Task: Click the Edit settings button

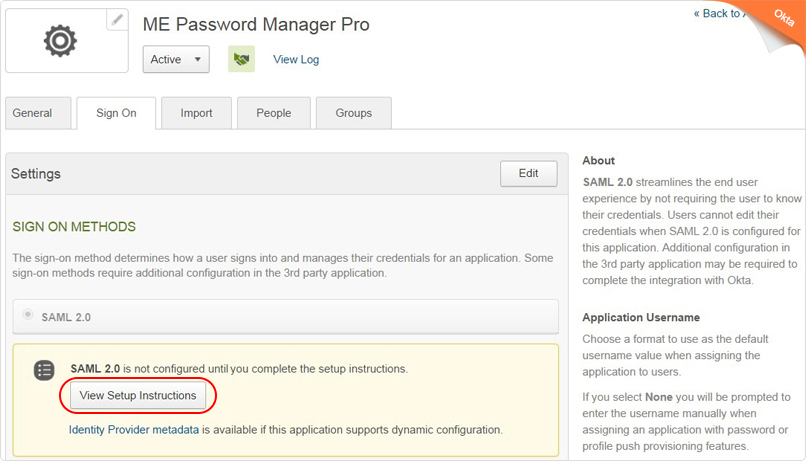Action: 528,174
